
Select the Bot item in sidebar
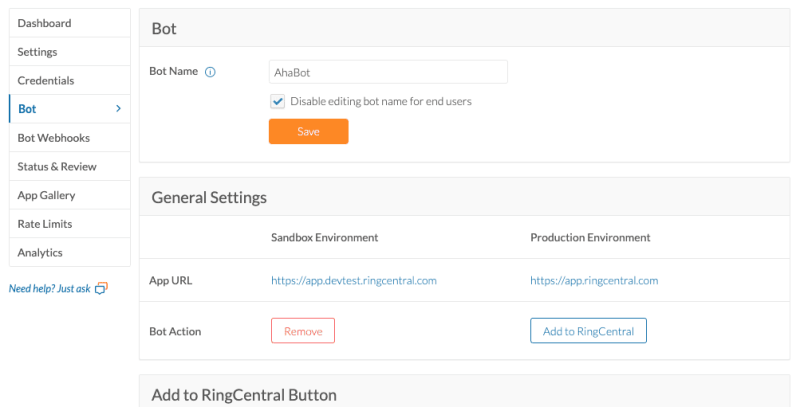[28, 109]
